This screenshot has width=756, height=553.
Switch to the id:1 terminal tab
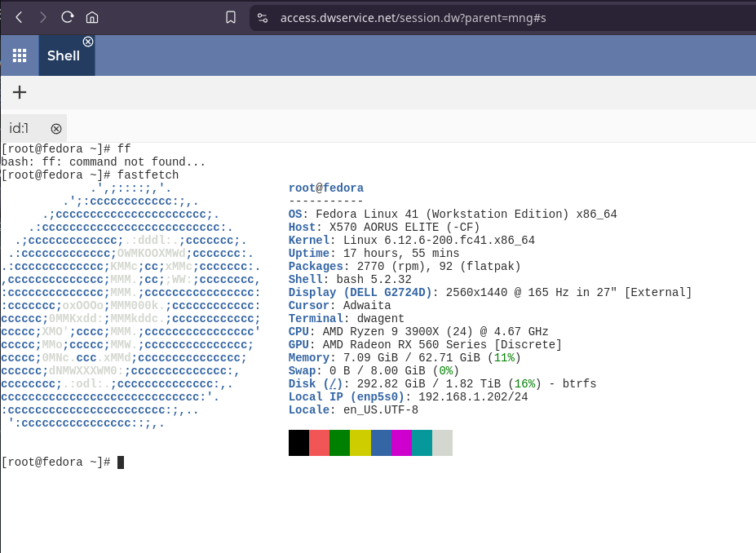19,128
